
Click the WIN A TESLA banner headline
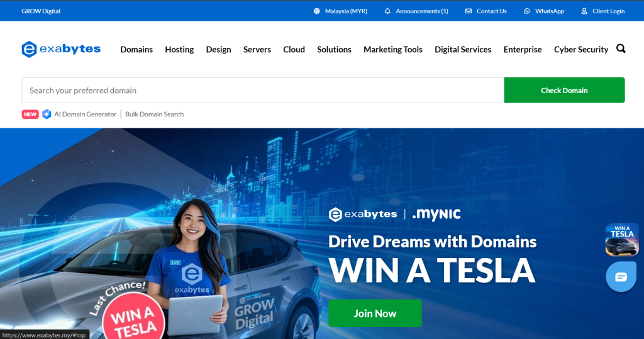coord(432,271)
